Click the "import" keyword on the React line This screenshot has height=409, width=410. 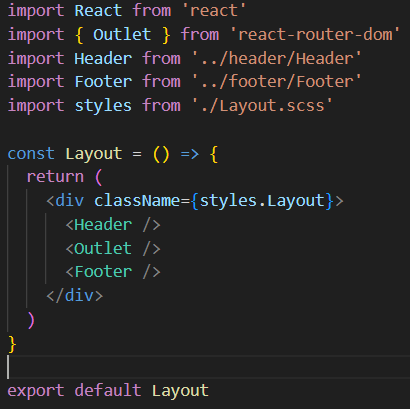[x=36, y=11]
